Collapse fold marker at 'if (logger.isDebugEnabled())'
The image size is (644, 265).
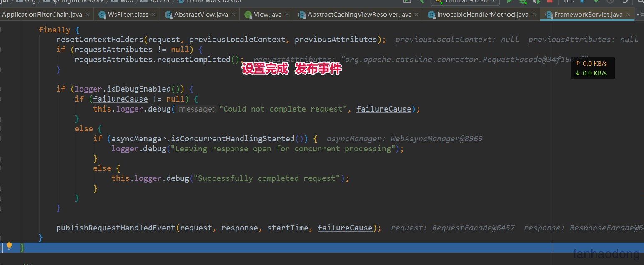coord(1,89)
